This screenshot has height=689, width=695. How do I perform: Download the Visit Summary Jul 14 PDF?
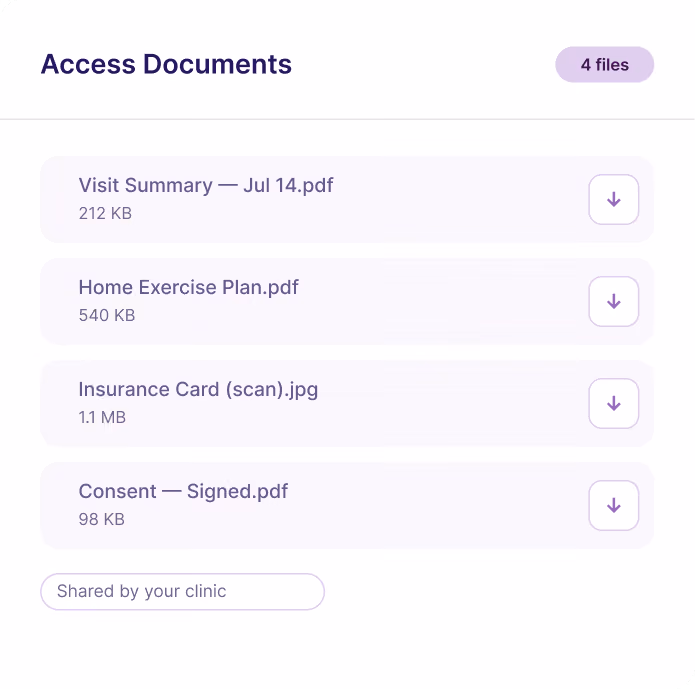(x=613, y=200)
